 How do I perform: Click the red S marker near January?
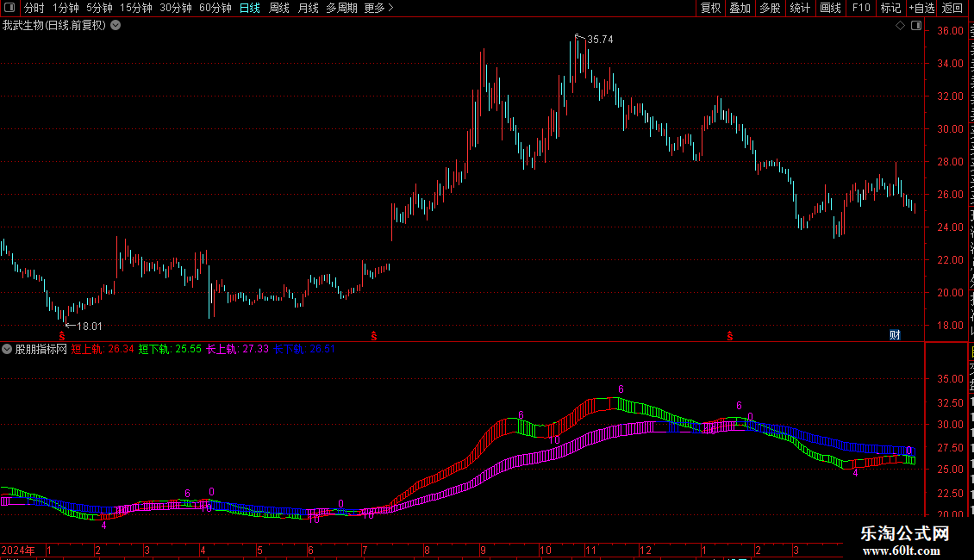(x=61, y=336)
